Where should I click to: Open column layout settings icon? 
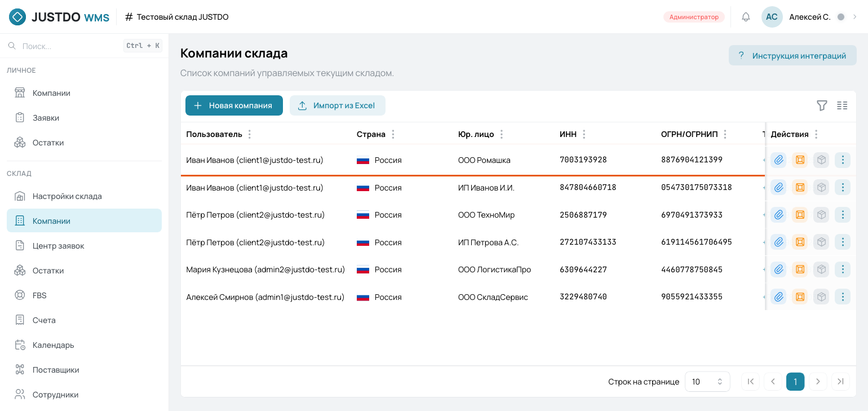[842, 105]
